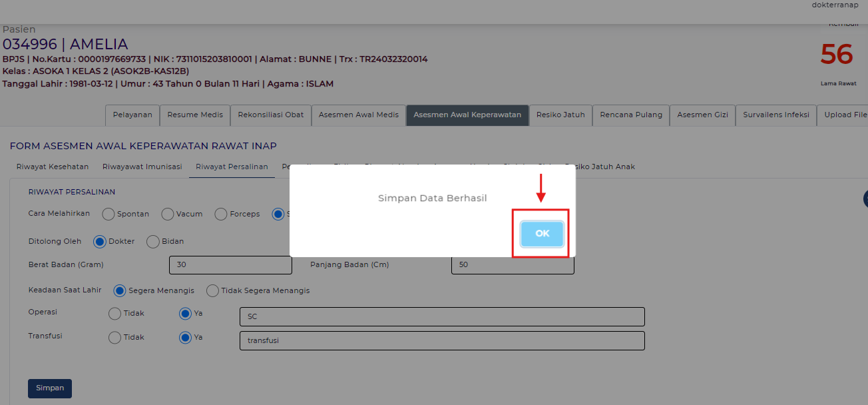Open Rekonsiliasi Obat tab

(x=270, y=115)
